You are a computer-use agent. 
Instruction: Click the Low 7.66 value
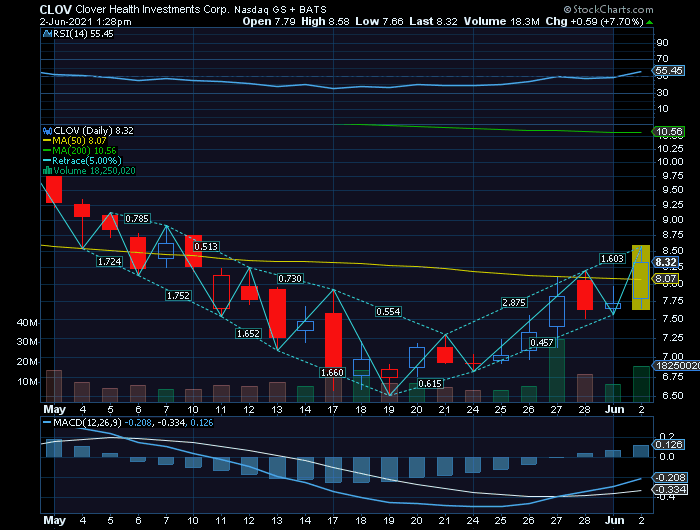point(379,21)
